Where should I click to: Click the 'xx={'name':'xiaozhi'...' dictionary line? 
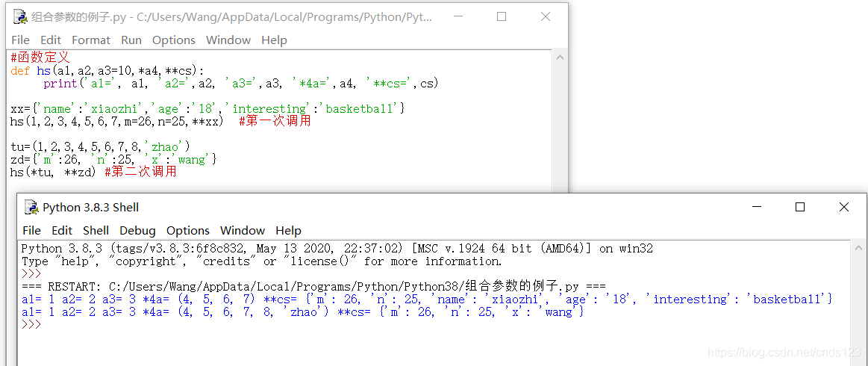pos(207,108)
